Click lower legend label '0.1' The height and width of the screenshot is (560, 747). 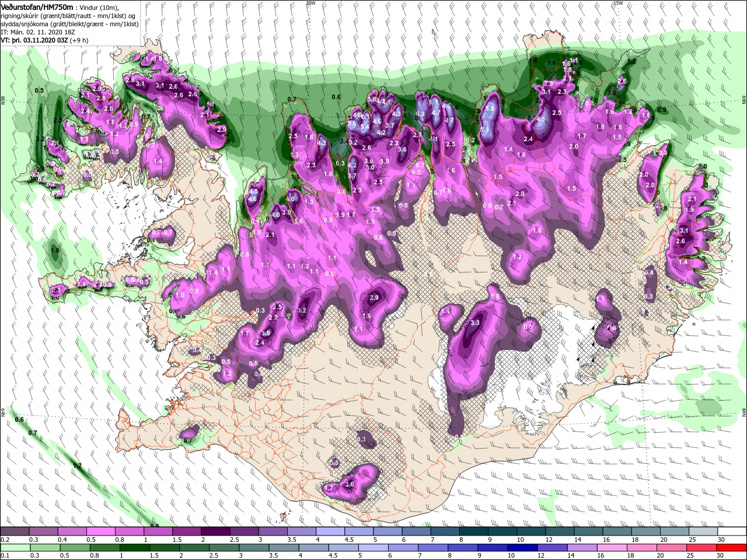(5, 555)
